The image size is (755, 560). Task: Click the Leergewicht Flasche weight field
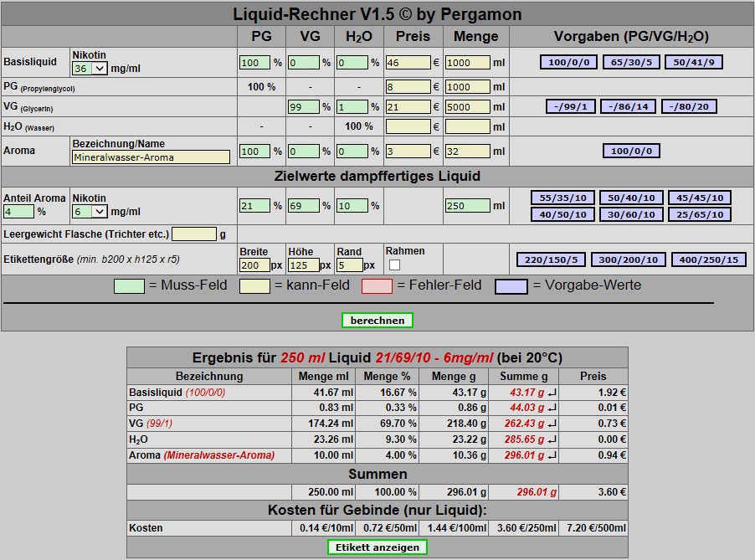pos(194,234)
